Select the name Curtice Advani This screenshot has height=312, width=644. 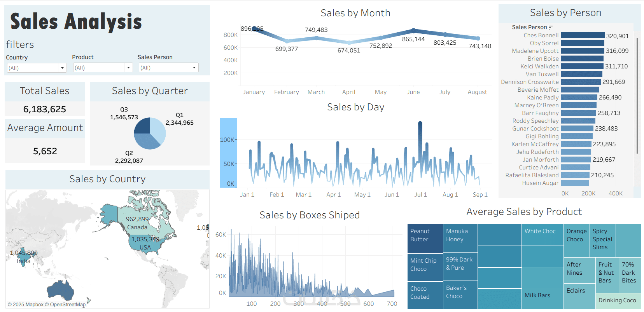tap(539, 167)
